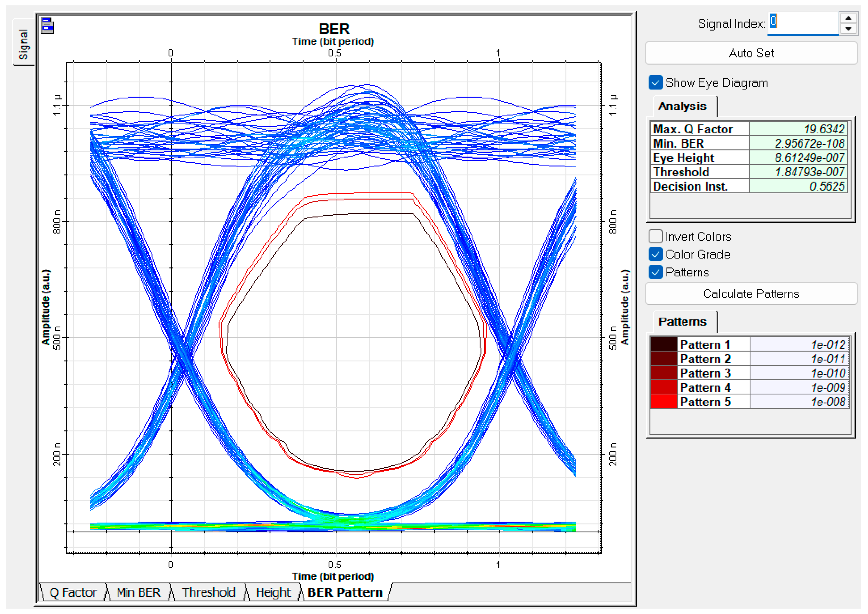Uncheck Show Eye Diagram checkbox
Image resolution: width=868 pixels, height=614 pixels.
(x=656, y=82)
